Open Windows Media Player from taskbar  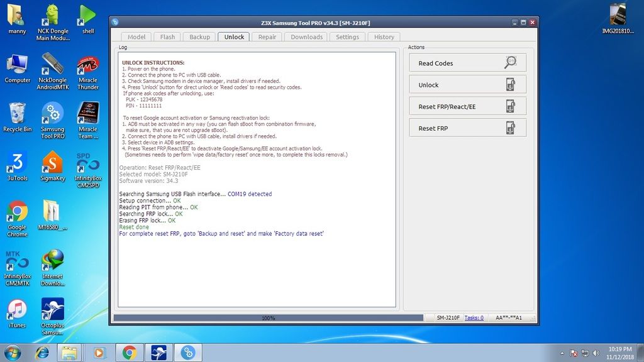click(99, 353)
